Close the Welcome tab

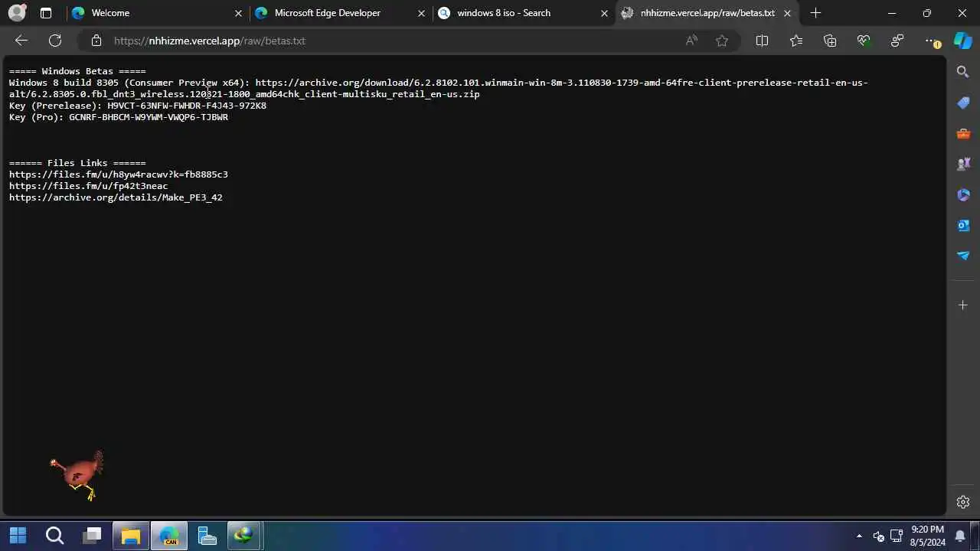[x=238, y=13]
